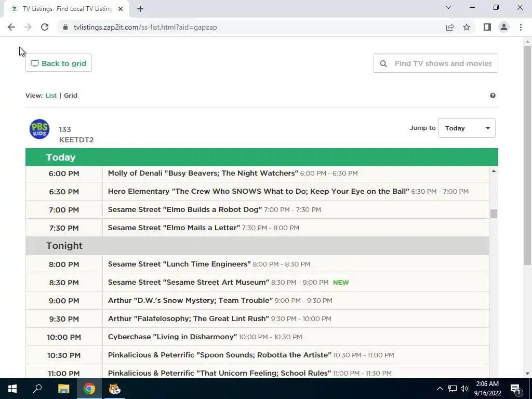Screen dimensions: 532x399
Task: Click the search magnifier icon
Action: pyautogui.click(x=383, y=63)
